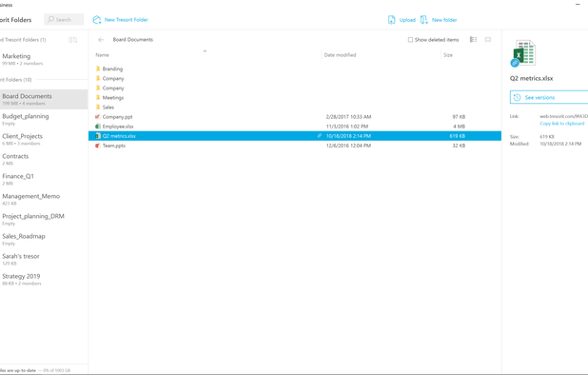
Task: Select the second Company folder name
Action: (x=113, y=89)
